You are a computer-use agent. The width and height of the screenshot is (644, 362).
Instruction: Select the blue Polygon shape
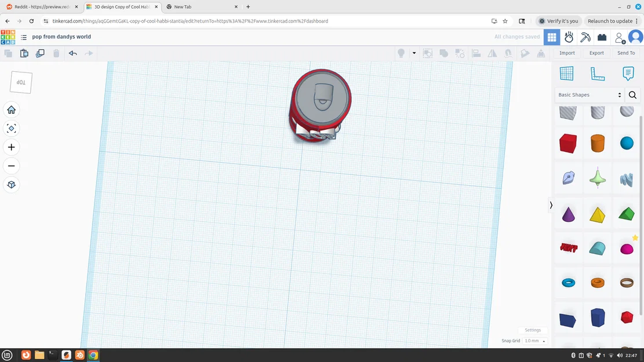tap(598, 317)
